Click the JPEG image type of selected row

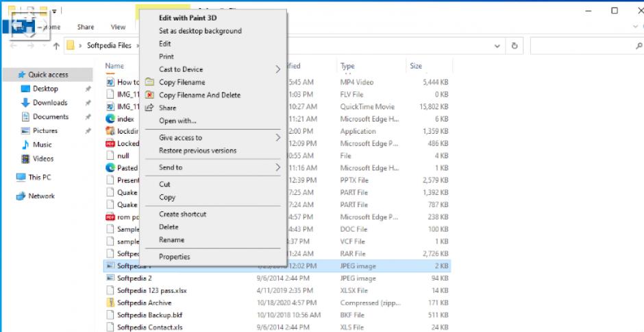pyautogui.click(x=358, y=266)
